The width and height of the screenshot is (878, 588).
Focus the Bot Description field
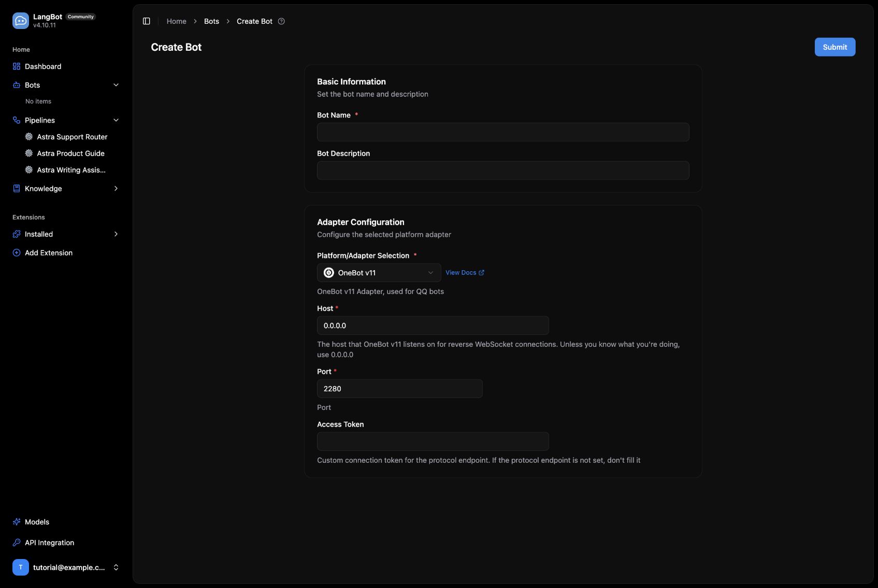point(503,170)
